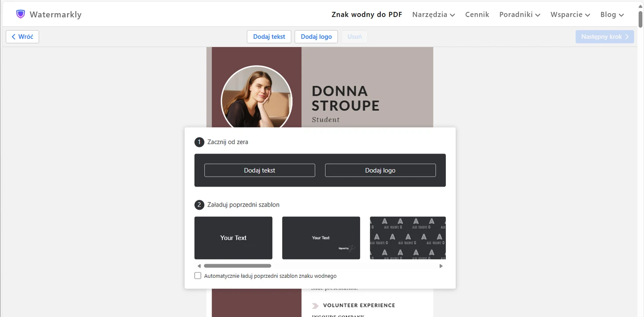
Task: Click the Student subtitle text
Action: click(326, 119)
